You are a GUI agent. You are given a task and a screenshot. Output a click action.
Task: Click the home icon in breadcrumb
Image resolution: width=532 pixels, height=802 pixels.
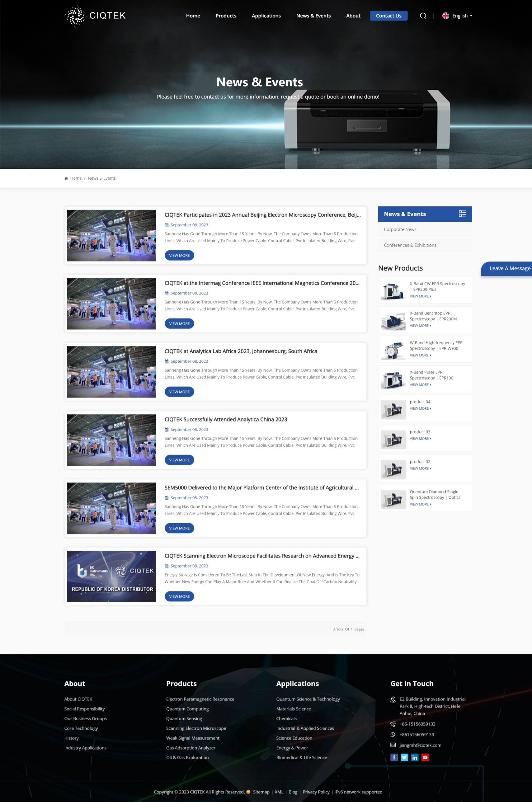coord(66,178)
